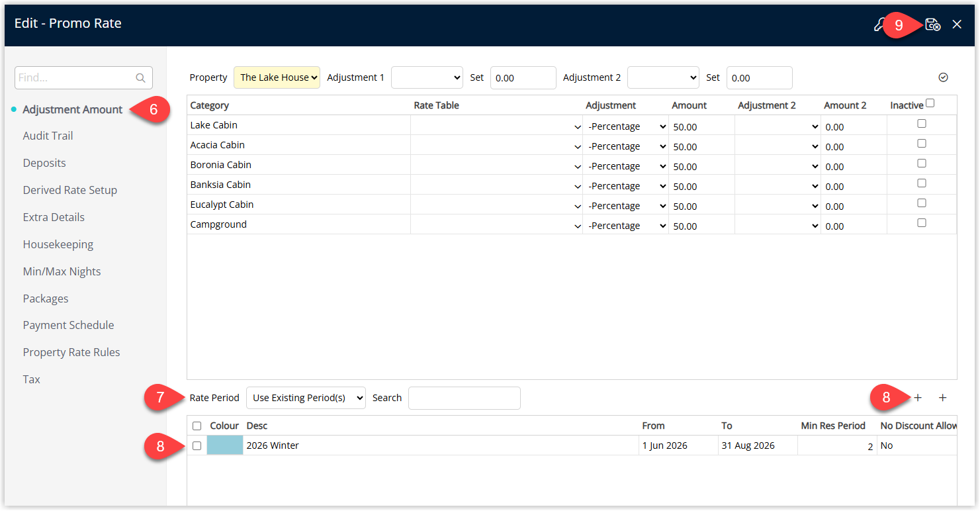Click the key icon in the title bar
Viewport: 980px width, 511px height.
coord(879,25)
